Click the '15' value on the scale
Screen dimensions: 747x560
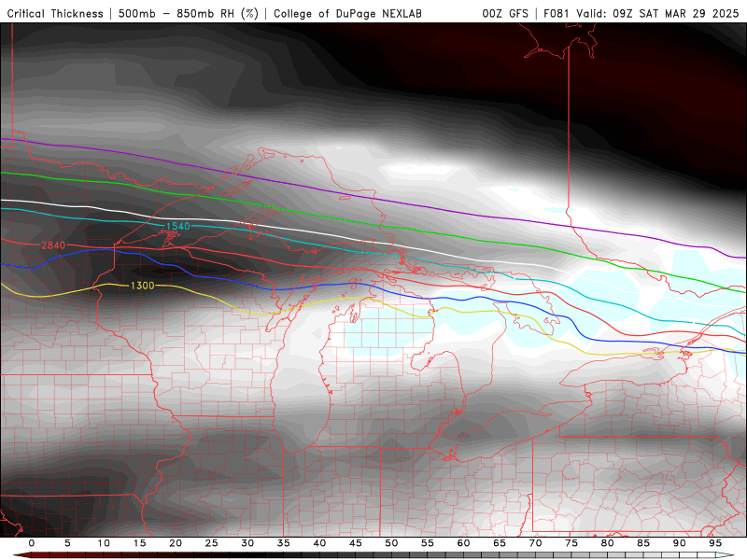139,543
